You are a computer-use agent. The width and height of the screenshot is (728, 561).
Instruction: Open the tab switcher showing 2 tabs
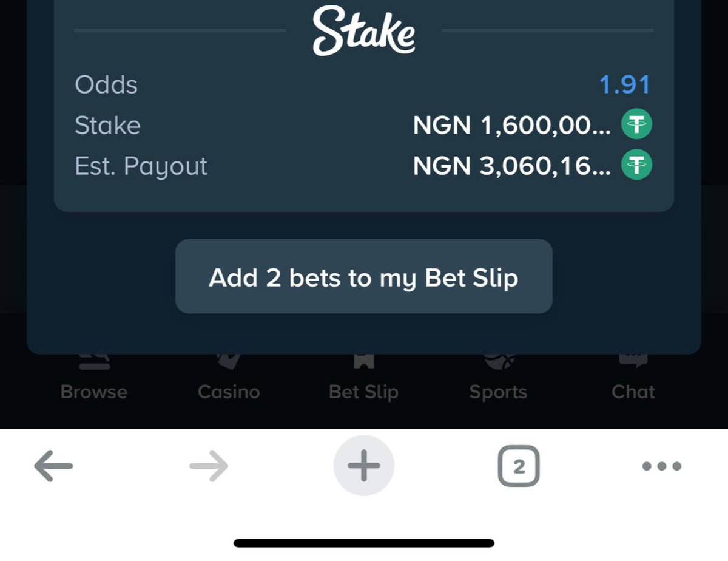[x=519, y=466]
